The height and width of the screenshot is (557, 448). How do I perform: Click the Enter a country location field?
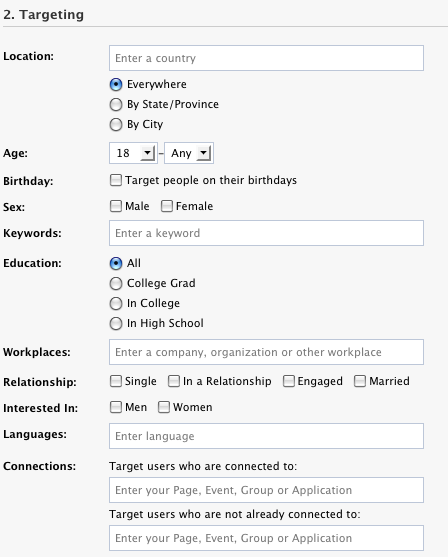(x=266, y=58)
